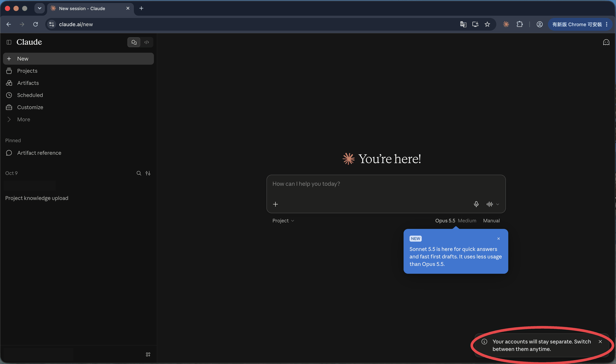This screenshot has width=616, height=364.
Task: Click the apps grid icon at sidebar bottom
Action: [148, 354]
